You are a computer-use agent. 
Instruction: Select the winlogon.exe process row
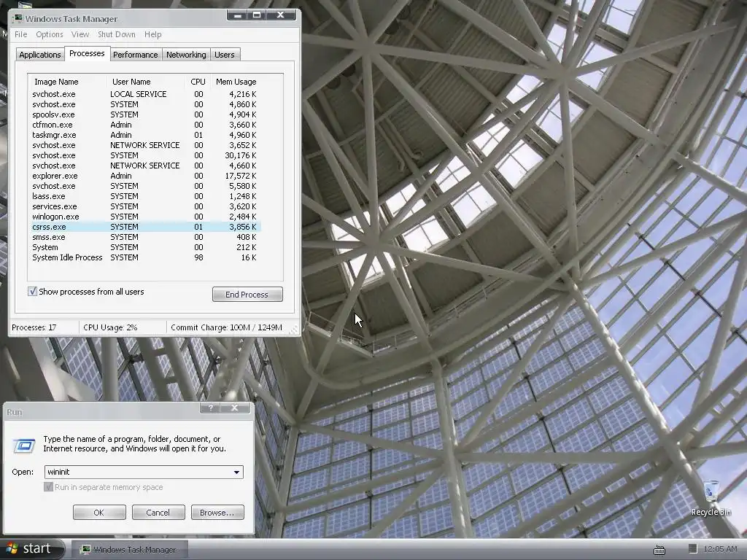[x=144, y=217]
